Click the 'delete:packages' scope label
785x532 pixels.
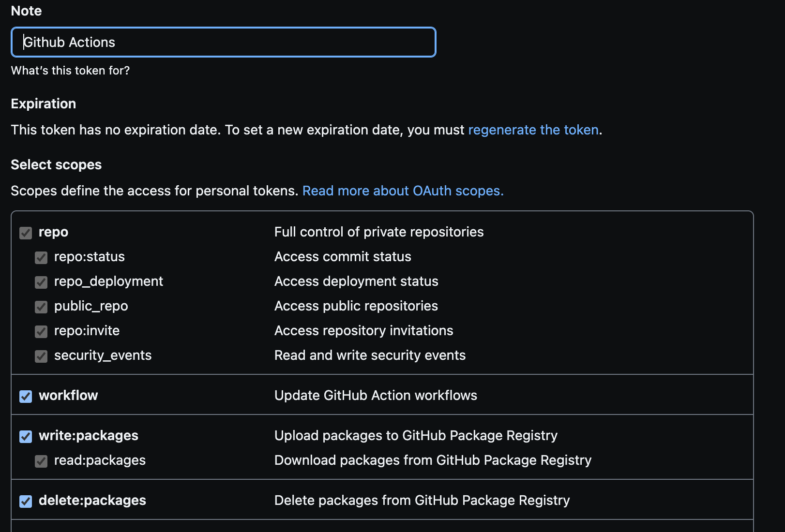coord(92,501)
